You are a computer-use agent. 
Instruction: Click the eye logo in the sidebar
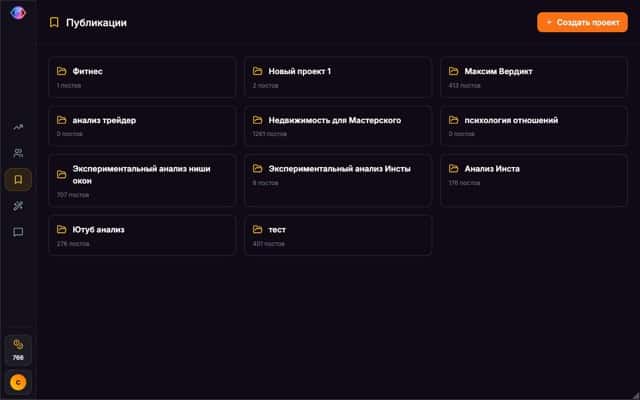pyautogui.click(x=18, y=14)
